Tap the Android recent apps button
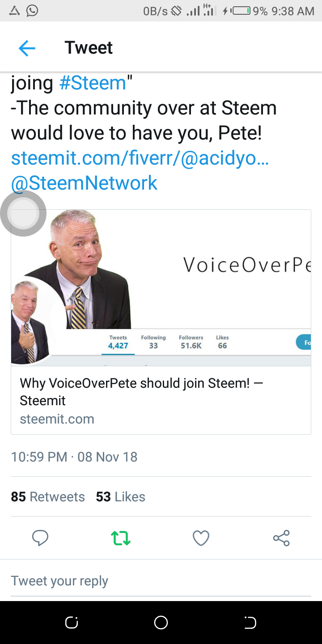This screenshot has width=322, height=644. coord(72,623)
